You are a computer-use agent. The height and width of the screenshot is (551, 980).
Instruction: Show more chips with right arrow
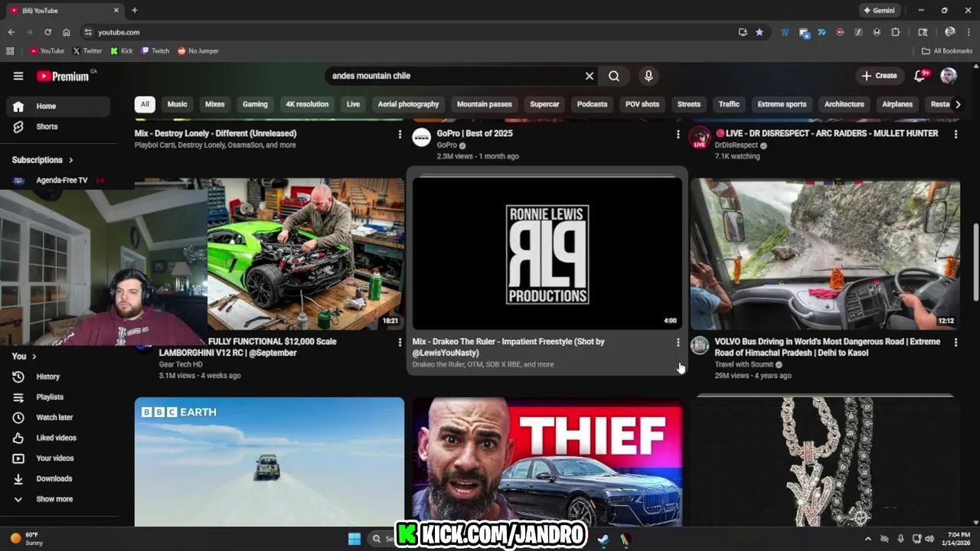(957, 104)
